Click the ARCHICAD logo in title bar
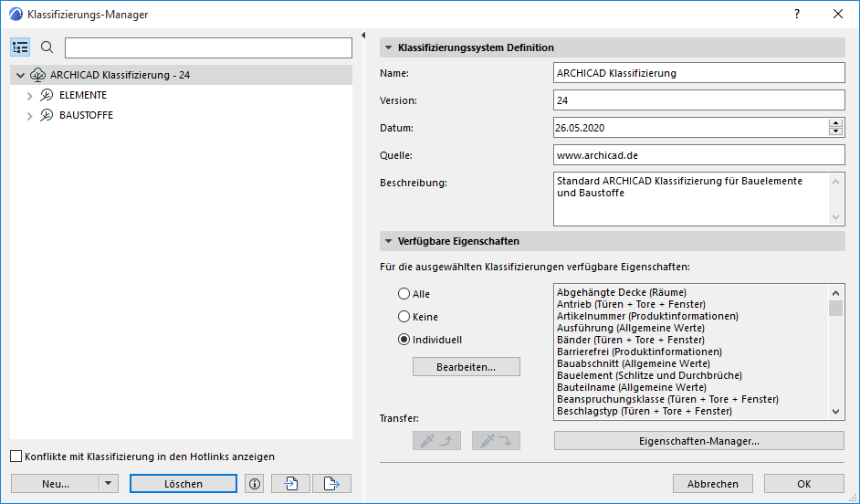This screenshot has width=860, height=504. pyautogui.click(x=16, y=15)
